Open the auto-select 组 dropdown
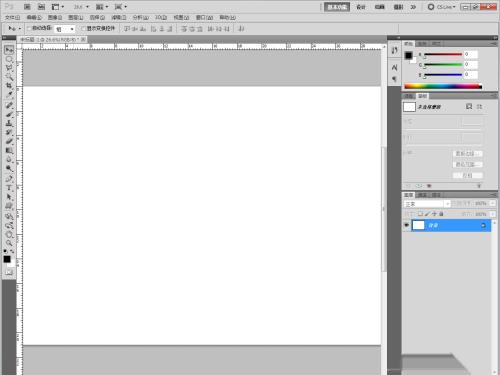Viewport: 500px width, 375px height. (65, 29)
